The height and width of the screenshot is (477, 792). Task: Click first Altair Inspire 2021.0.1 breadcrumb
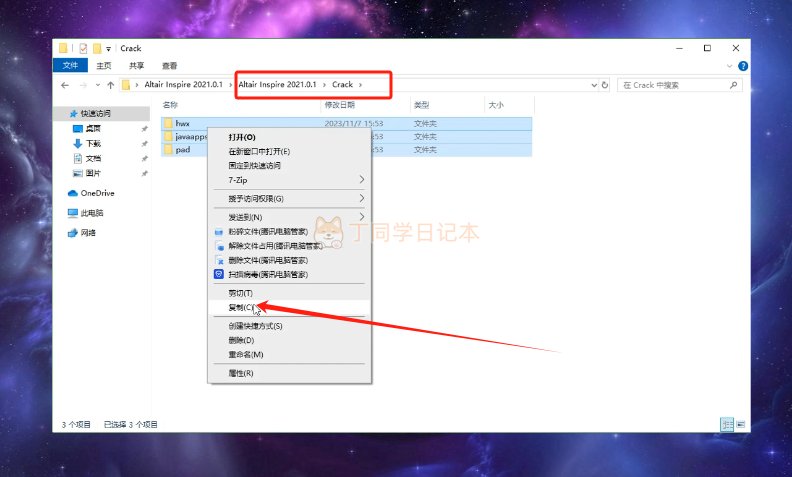[183, 84]
